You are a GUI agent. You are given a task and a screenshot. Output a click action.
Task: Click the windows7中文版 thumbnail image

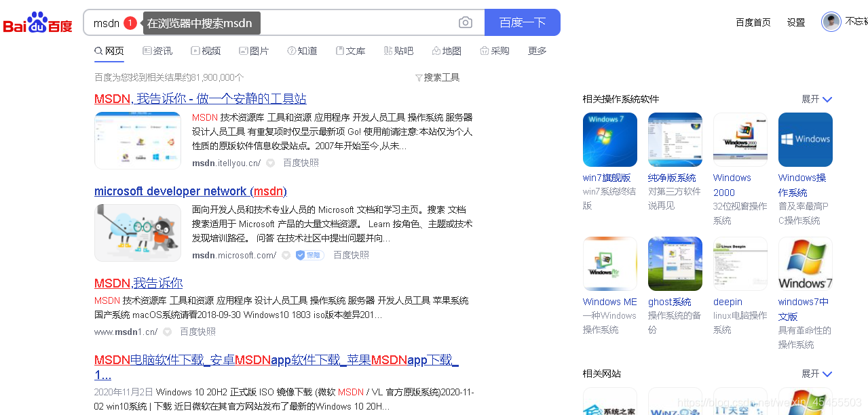tap(806, 264)
